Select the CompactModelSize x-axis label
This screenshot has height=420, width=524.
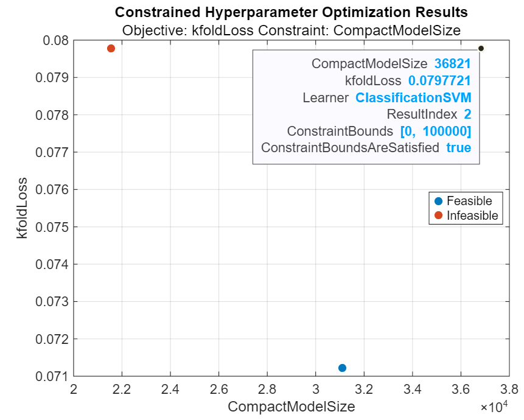tap(291, 407)
